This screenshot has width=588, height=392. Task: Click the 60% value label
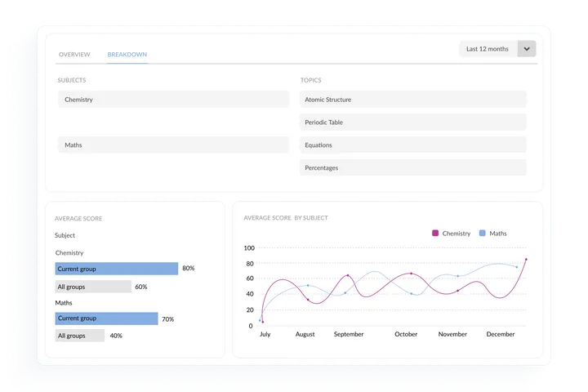tap(141, 287)
